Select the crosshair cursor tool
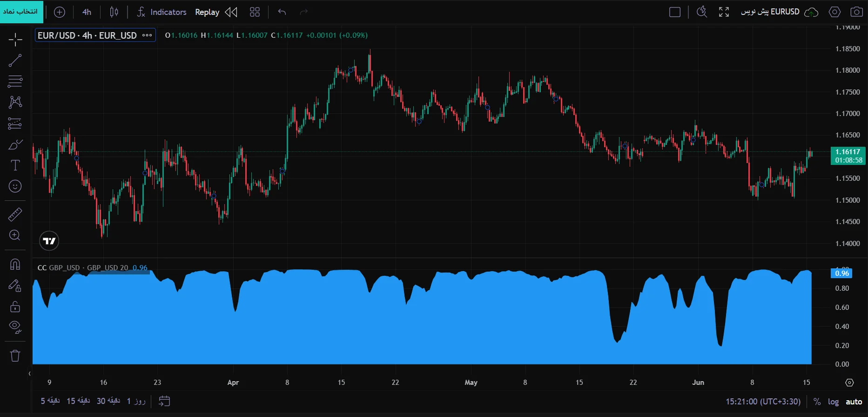The image size is (868, 417). click(x=15, y=40)
